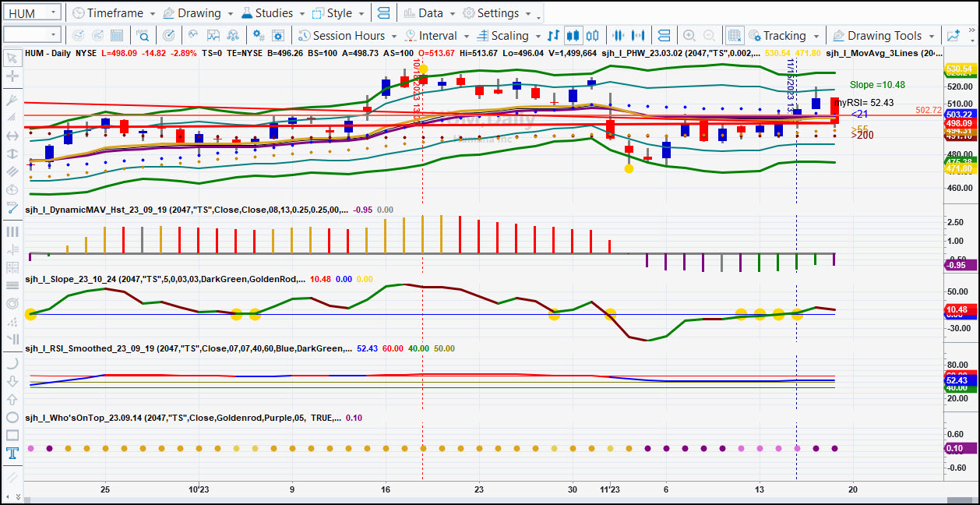The width and height of the screenshot is (980, 505).
Task: Open the Tracking dropdown
Action: [784, 36]
